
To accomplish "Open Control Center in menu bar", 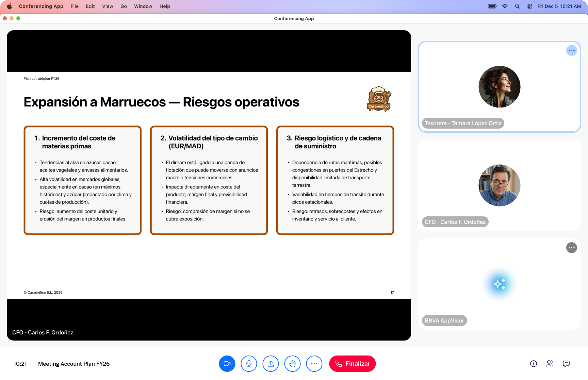I will (x=529, y=6).
